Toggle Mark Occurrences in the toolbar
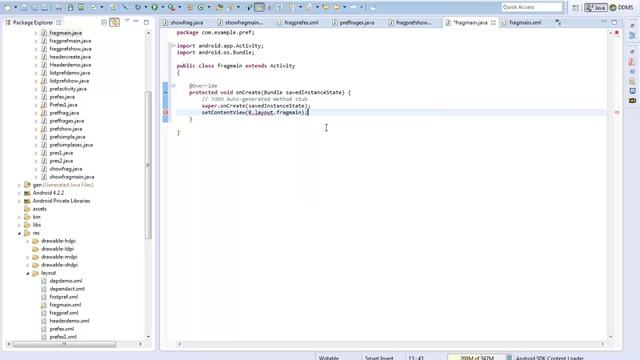 (259, 7)
